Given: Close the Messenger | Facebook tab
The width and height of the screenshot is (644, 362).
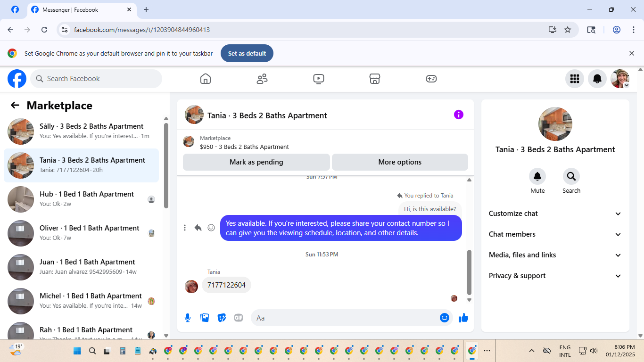Looking at the screenshot, I should (x=130, y=9).
